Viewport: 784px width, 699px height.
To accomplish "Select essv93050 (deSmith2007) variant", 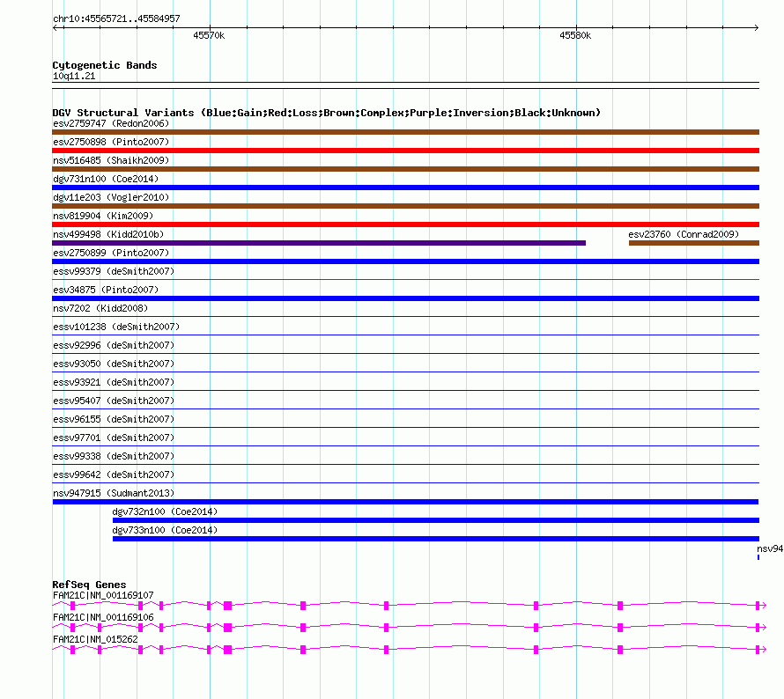I will (x=114, y=364).
